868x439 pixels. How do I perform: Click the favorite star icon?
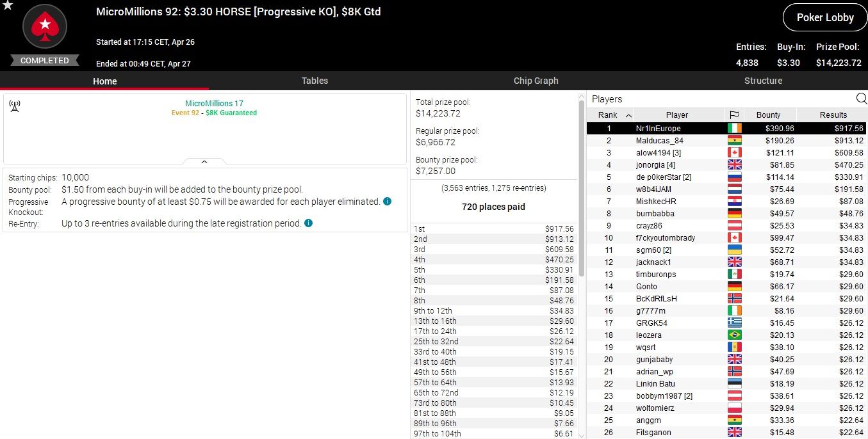(7, 6)
